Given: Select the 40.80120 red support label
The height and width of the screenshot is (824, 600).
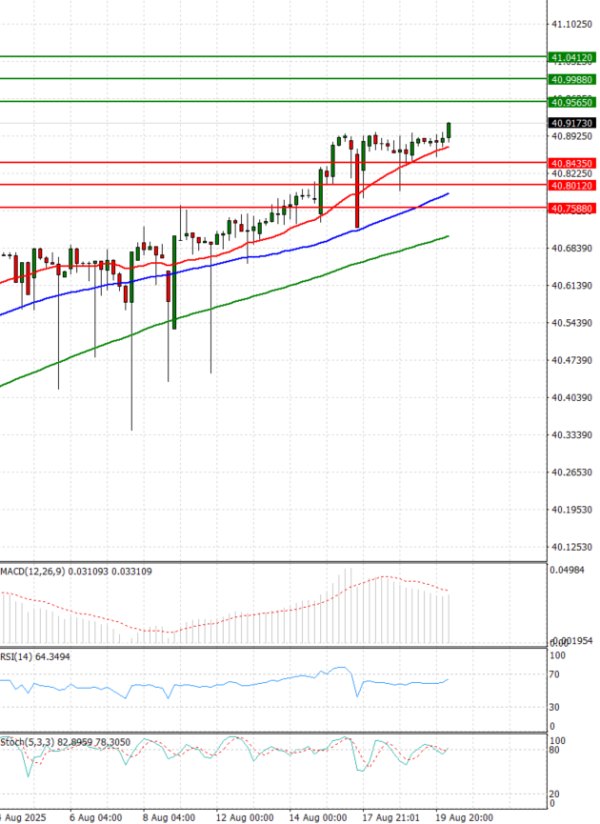Looking at the screenshot, I should pyautogui.click(x=572, y=185).
